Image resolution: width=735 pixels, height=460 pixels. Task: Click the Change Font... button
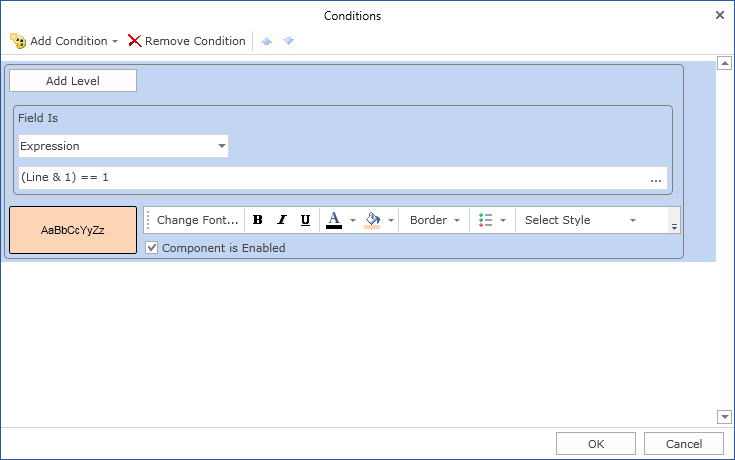[x=197, y=220]
